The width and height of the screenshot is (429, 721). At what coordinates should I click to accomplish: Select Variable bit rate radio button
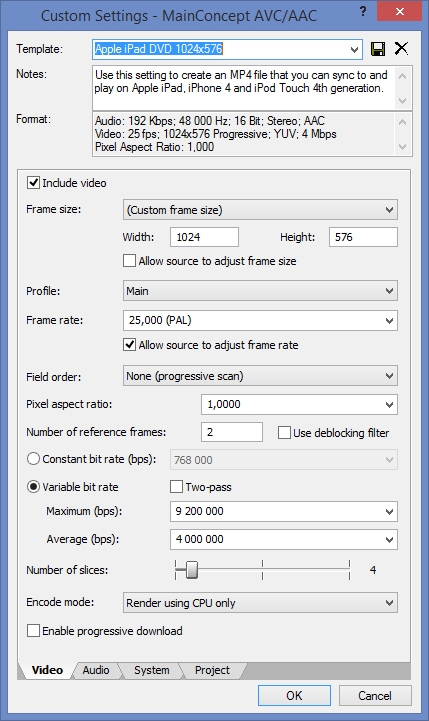33,486
